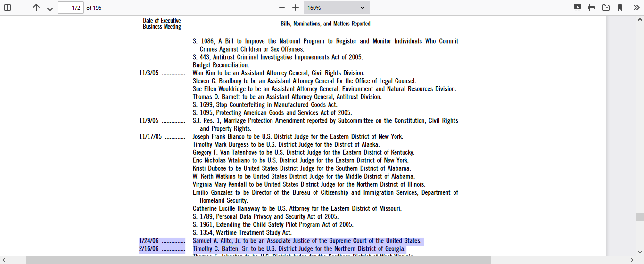Click the Timothy Mark Burgess line
This screenshot has height=264, width=644.
pos(286,144)
